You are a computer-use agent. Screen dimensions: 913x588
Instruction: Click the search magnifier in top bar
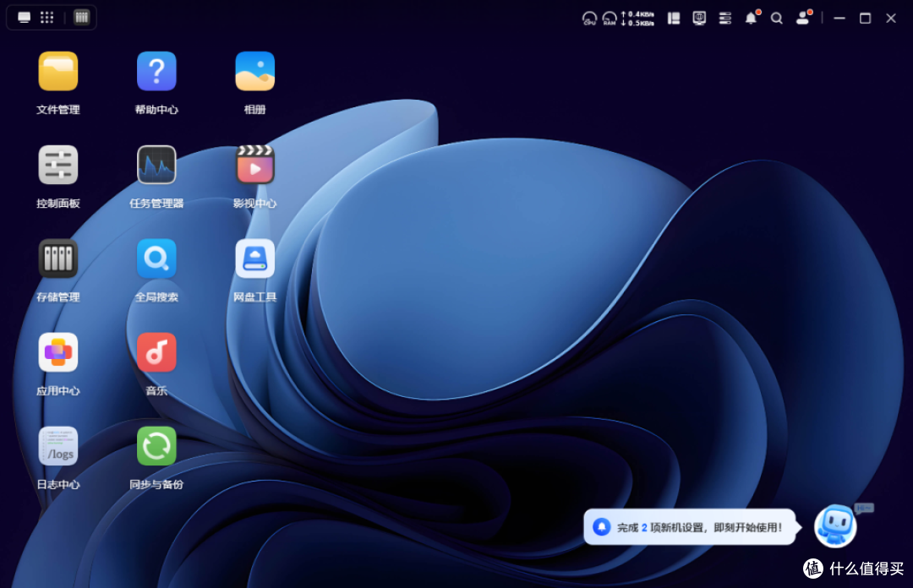point(776,19)
